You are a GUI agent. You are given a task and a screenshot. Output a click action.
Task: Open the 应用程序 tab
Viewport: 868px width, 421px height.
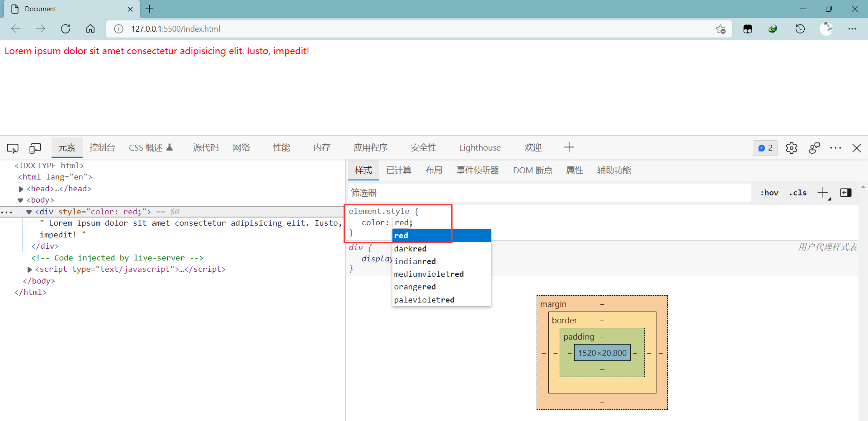click(x=371, y=148)
